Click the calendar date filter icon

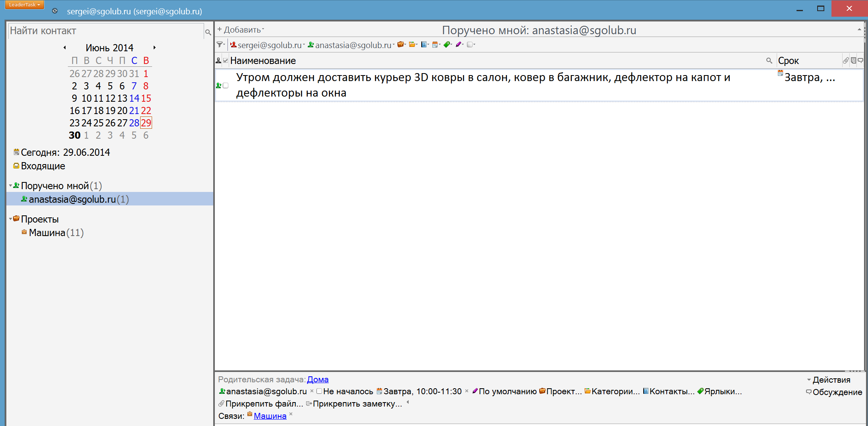click(x=436, y=45)
